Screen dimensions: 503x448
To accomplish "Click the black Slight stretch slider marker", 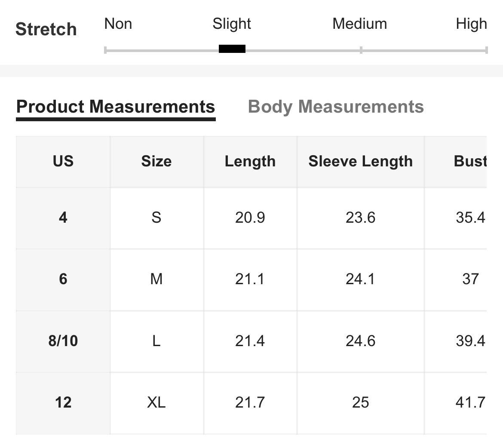I will pos(232,49).
